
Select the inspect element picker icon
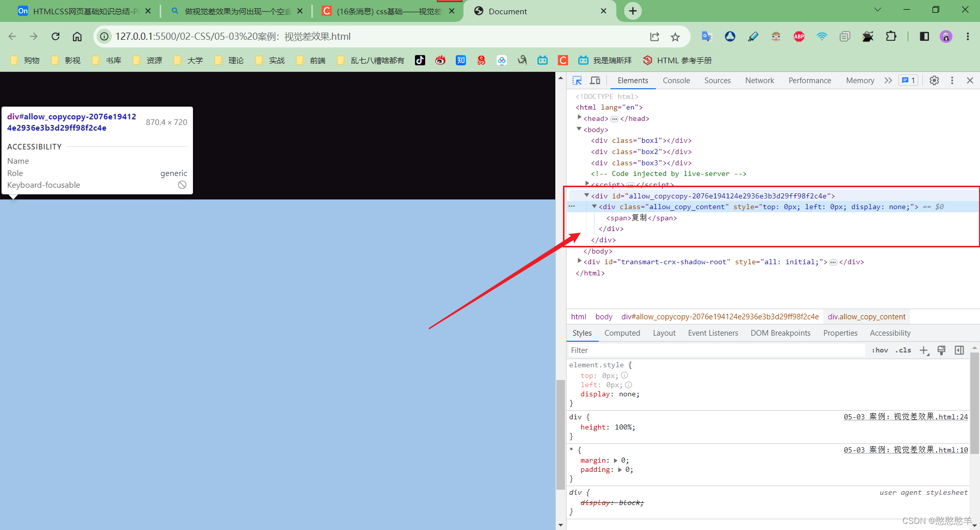click(577, 81)
